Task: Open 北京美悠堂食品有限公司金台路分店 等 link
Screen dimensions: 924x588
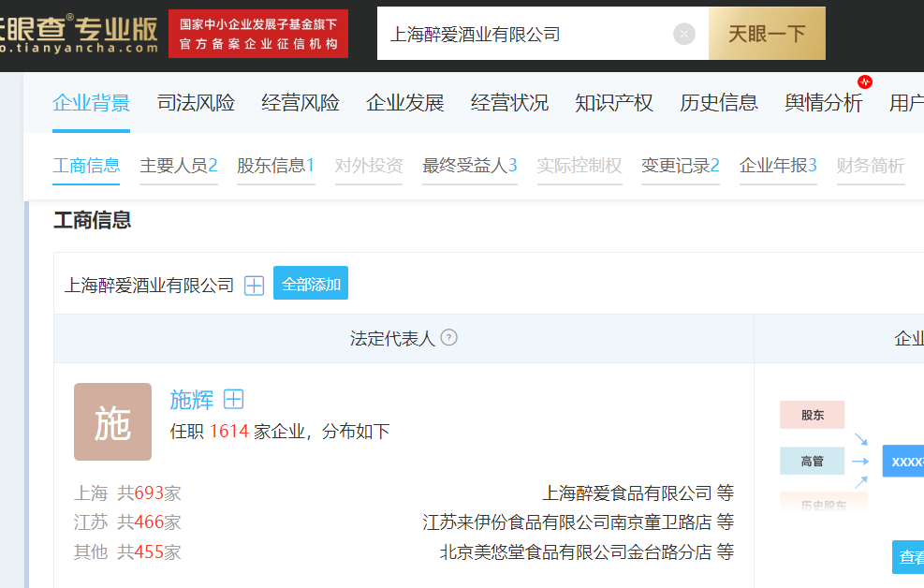Action: pyautogui.click(x=587, y=552)
